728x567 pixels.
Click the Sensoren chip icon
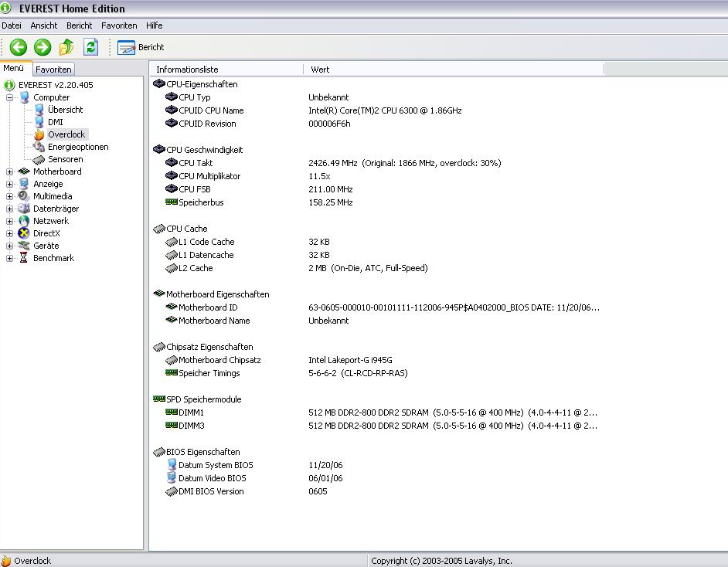(x=39, y=159)
